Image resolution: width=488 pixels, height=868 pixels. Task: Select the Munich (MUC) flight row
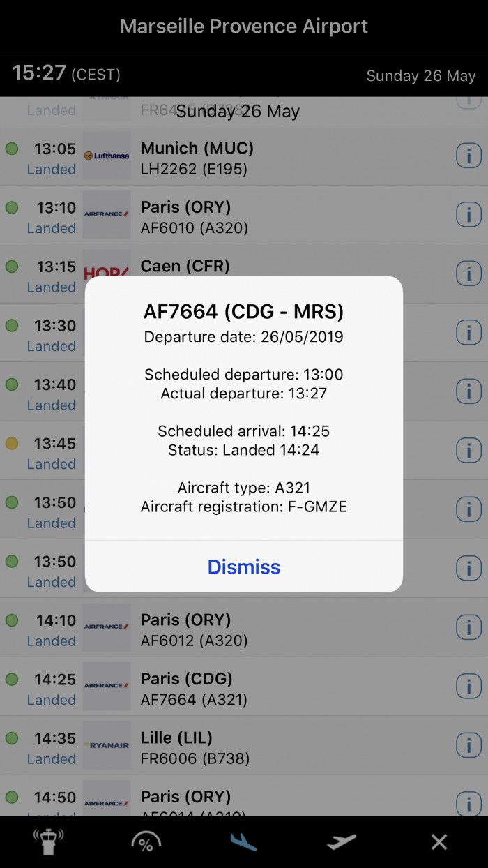pos(279,158)
